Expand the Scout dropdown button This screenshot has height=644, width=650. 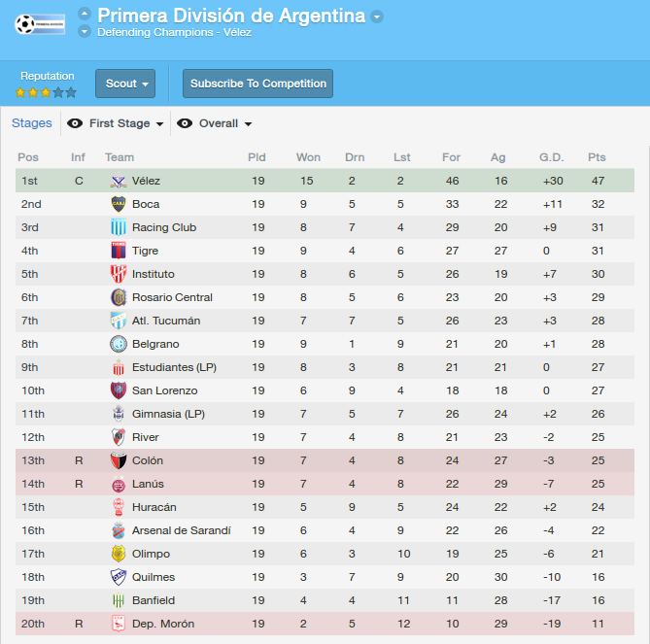125,84
